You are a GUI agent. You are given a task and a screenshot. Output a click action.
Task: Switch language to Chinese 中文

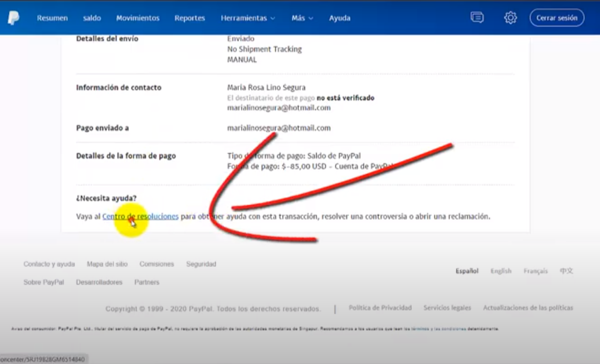tap(566, 271)
